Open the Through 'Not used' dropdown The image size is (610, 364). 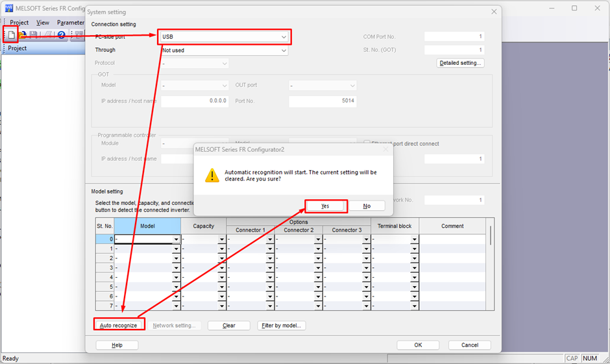(x=224, y=50)
